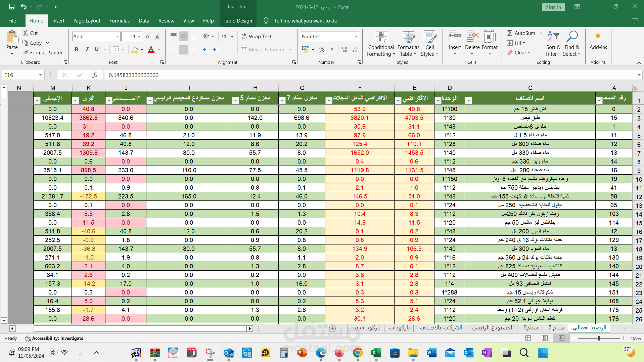Toggle center horizontal alignment
The height and width of the screenshot is (362, 644).
183,49
